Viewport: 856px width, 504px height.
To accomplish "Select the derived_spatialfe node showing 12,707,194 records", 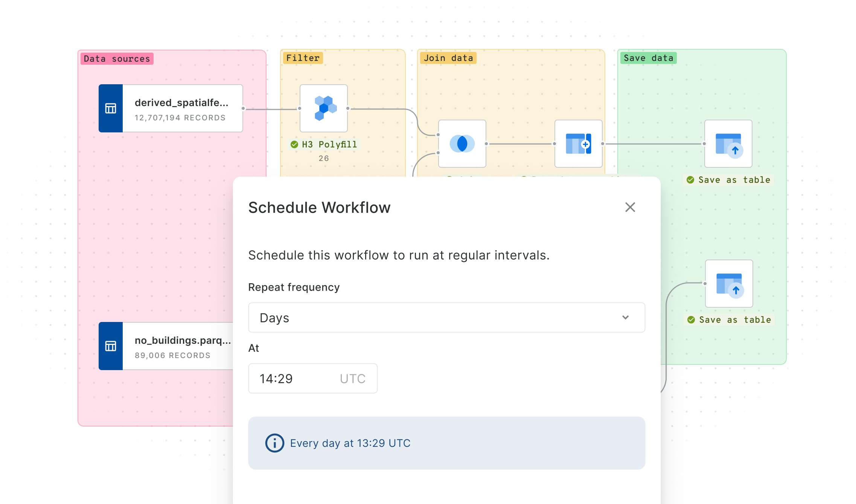I will pos(182,109).
